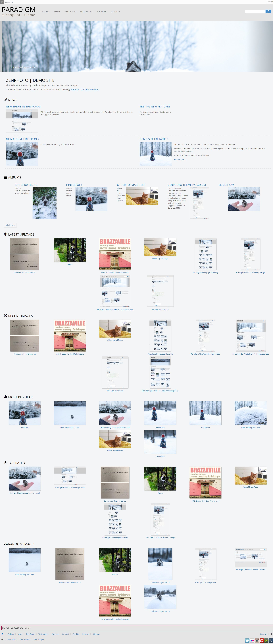Open the Flickr social icon
273x644 pixels.
(x=252, y=641)
